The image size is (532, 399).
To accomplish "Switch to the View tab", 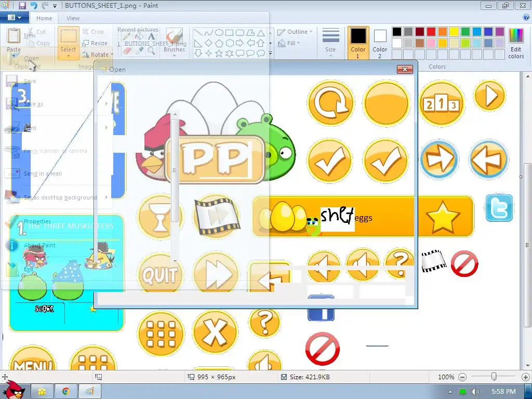I will (x=73, y=18).
